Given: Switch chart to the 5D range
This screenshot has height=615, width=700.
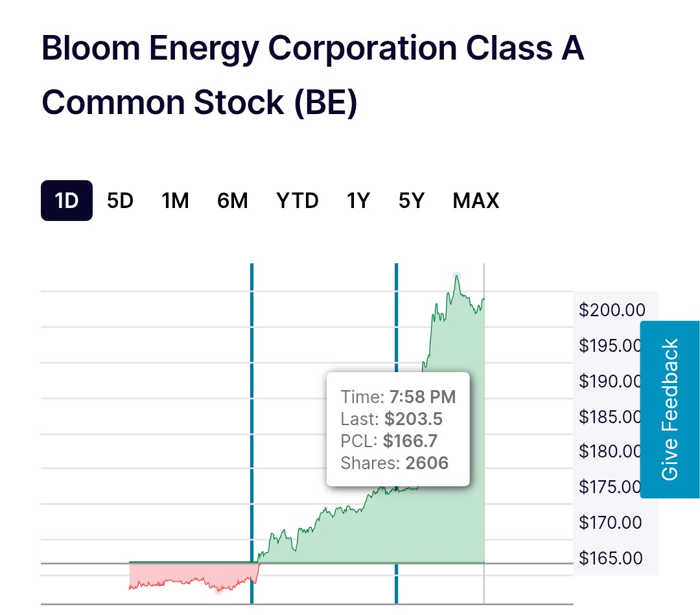Looking at the screenshot, I should coord(120,201).
